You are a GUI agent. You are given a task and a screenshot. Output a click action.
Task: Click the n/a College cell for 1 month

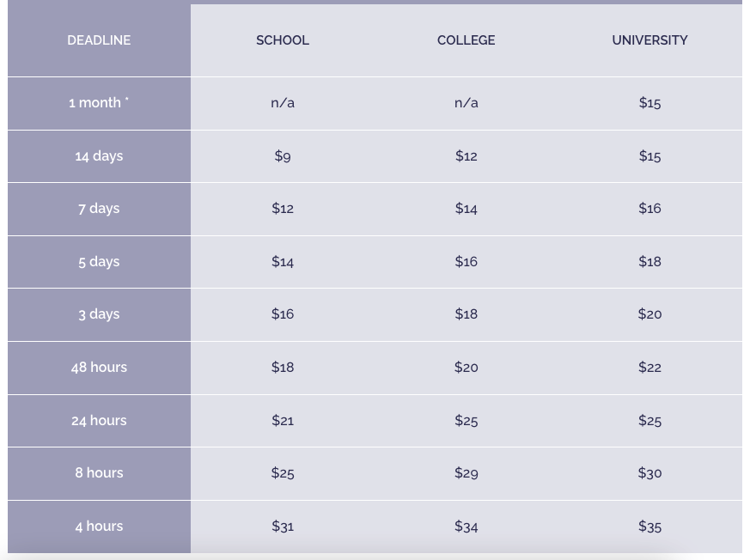tap(466, 103)
